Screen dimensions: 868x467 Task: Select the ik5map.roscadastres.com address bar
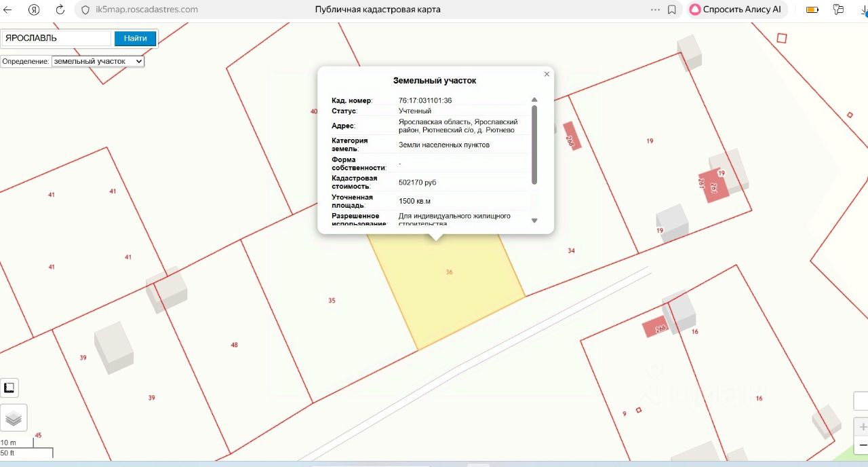tap(147, 10)
